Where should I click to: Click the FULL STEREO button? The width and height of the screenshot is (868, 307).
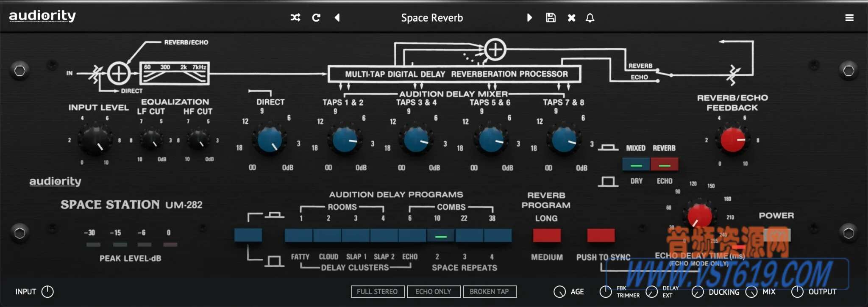pyautogui.click(x=377, y=291)
